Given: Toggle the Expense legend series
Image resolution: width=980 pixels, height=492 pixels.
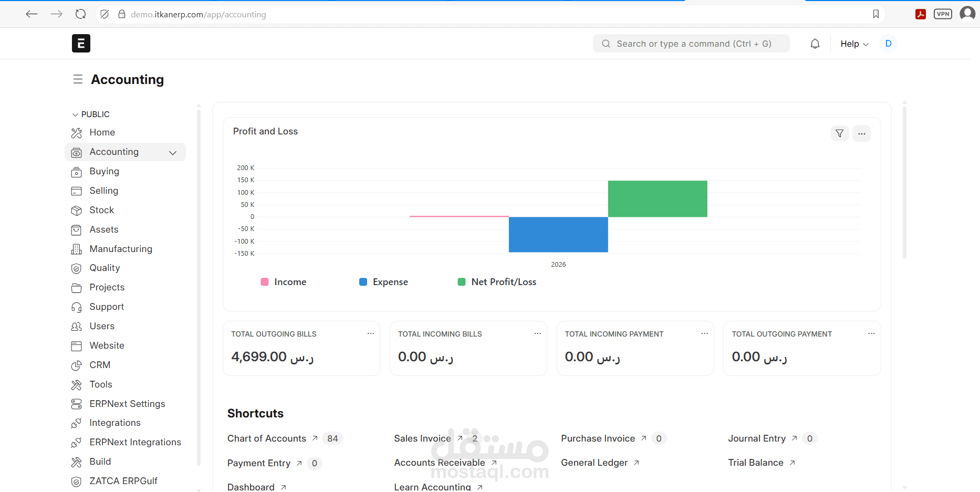Looking at the screenshot, I should [383, 282].
